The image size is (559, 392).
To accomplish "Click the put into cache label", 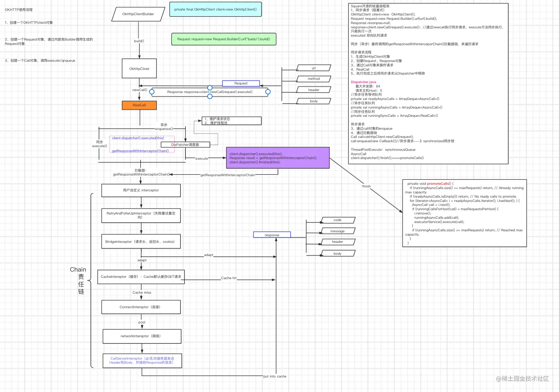I will tap(275, 376).
